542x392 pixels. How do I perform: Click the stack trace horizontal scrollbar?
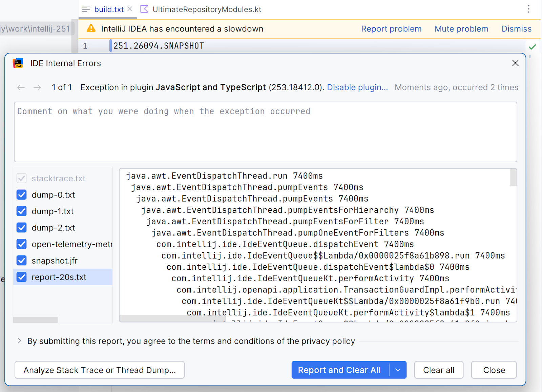pyautogui.click(x=172, y=318)
